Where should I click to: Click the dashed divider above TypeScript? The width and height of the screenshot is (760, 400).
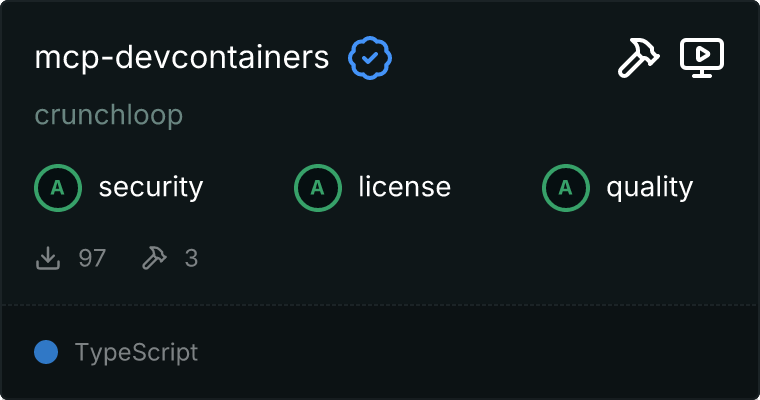(x=380, y=305)
